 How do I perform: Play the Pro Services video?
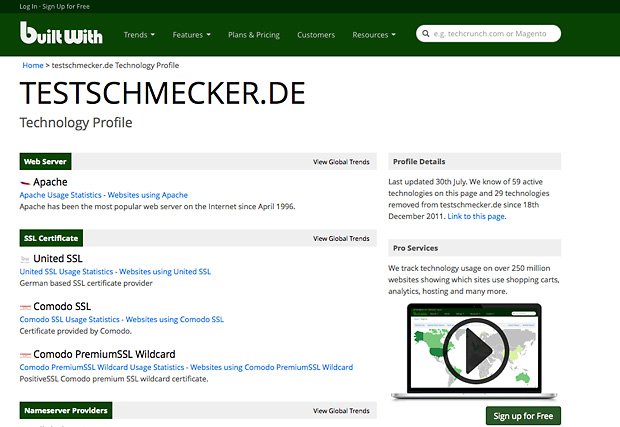[x=474, y=350]
